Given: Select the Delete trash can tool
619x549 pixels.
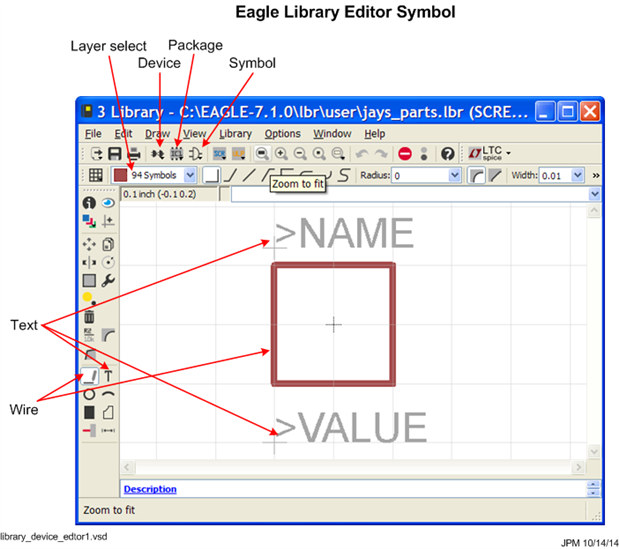Looking at the screenshot, I should (x=89, y=317).
